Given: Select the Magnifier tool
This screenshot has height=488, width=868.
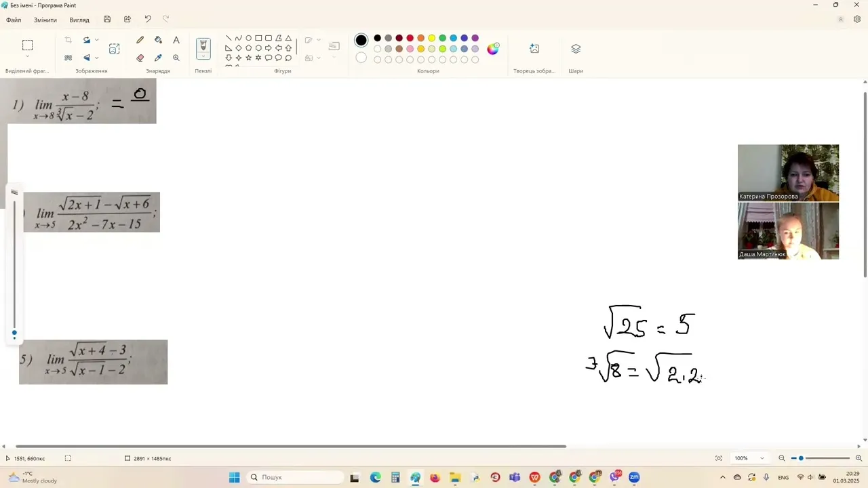Looking at the screenshot, I should [x=176, y=58].
